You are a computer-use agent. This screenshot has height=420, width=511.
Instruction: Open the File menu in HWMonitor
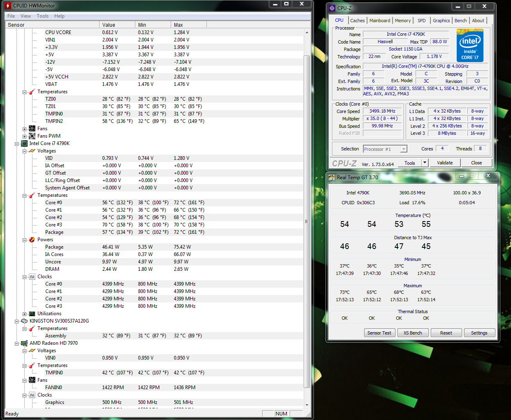(11, 16)
